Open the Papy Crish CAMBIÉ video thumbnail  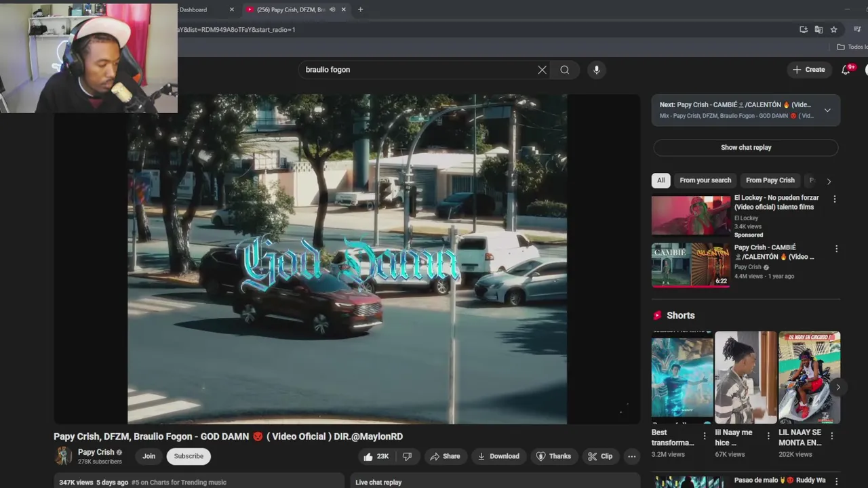tap(691, 265)
